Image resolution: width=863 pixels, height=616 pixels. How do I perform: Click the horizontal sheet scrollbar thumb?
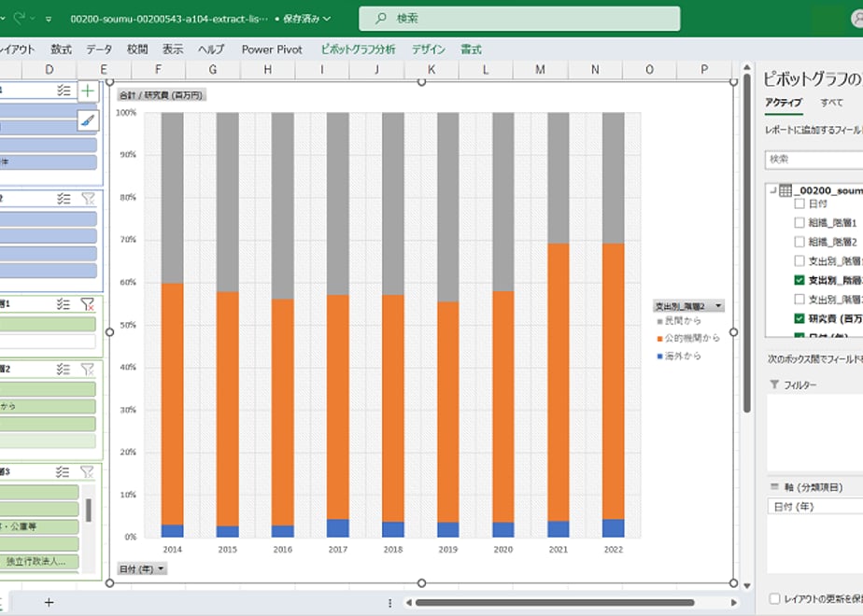click(x=555, y=603)
